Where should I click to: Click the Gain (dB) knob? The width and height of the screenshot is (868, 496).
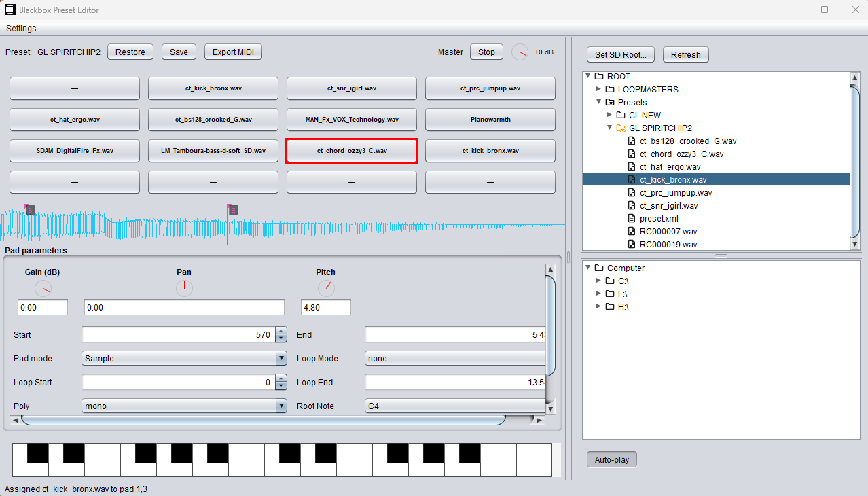(x=43, y=289)
